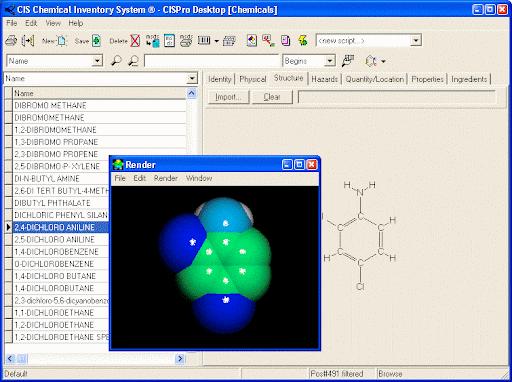This screenshot has width=512, height=382.
Task: Open the Hazards tab
Action: [x=324, y=79]
